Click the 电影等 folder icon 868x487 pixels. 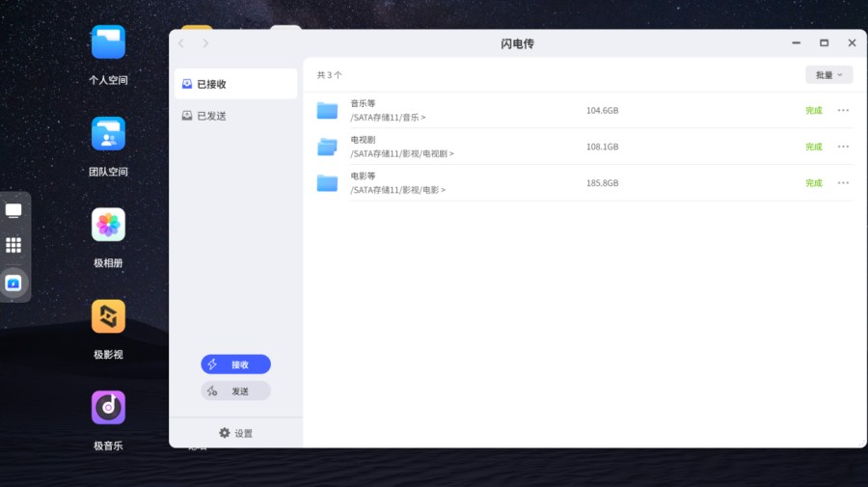(327, 183)
